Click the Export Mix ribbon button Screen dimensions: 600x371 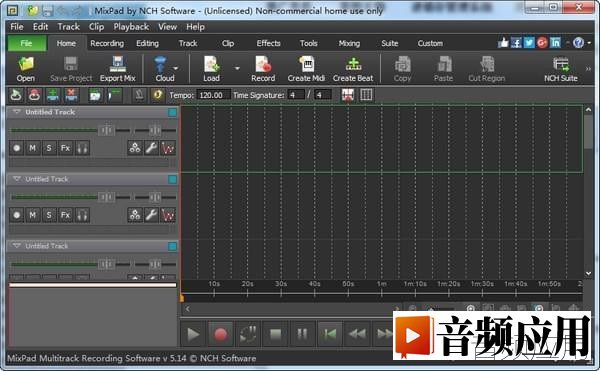(x=117, y=69)
